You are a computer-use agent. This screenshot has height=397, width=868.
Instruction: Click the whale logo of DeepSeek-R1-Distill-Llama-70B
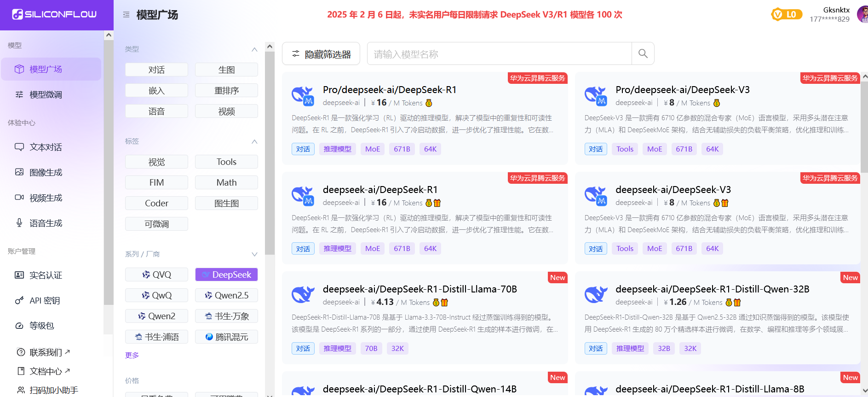303,294
